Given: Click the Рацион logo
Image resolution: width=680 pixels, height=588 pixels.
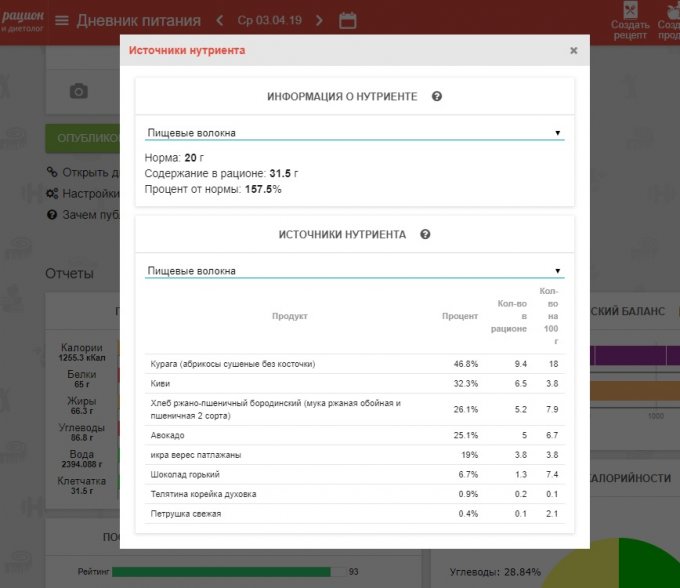Looking at the screenshot, I should point(22,18).
